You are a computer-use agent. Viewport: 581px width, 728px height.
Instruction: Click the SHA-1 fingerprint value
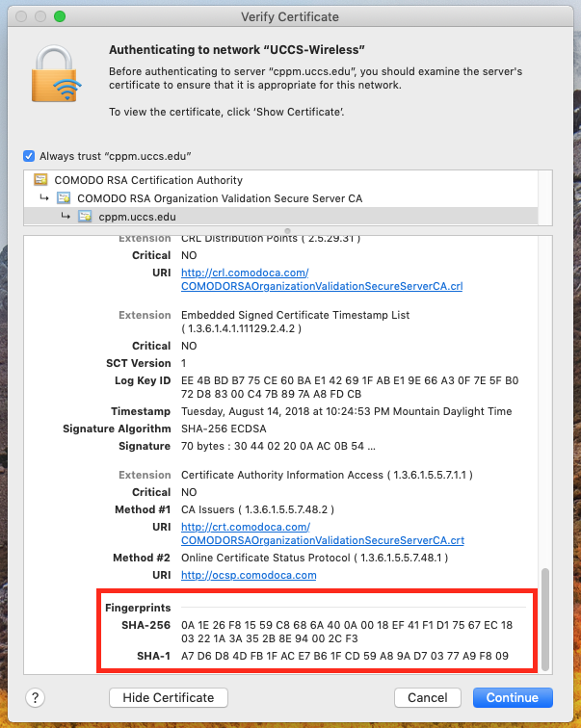[x=345, y=656]
